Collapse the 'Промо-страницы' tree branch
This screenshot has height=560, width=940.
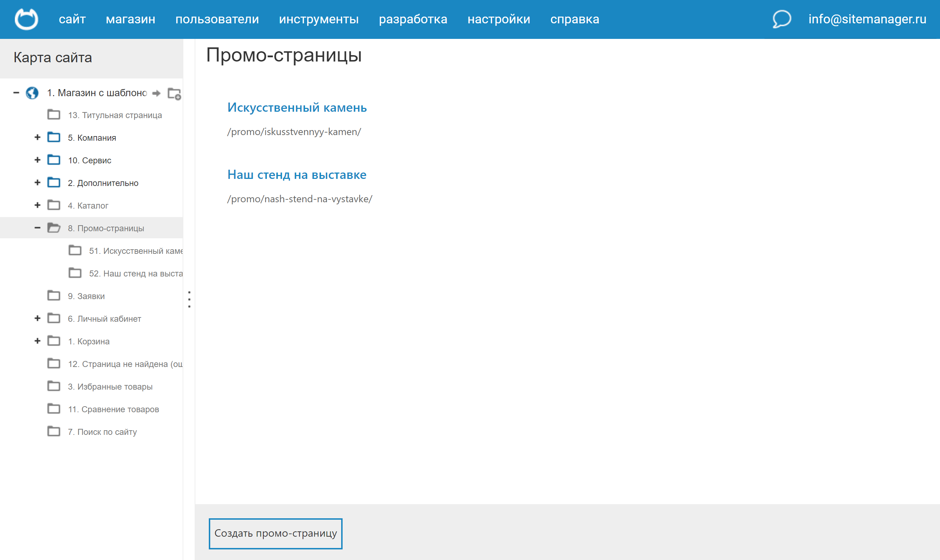coord(37,228)
